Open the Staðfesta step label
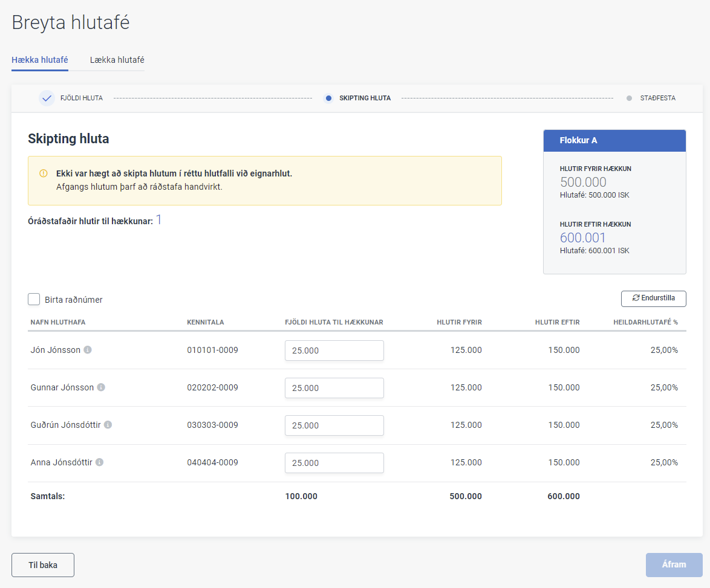710x588 pixels. tap(657, 98)
